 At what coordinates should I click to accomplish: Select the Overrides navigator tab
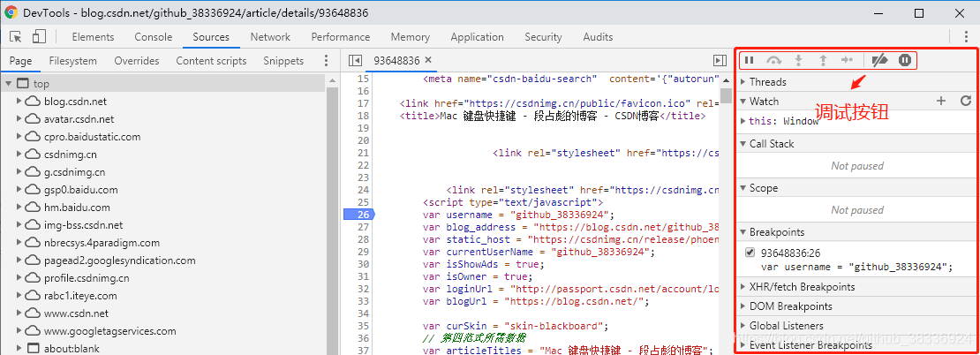tap(136, 61)
